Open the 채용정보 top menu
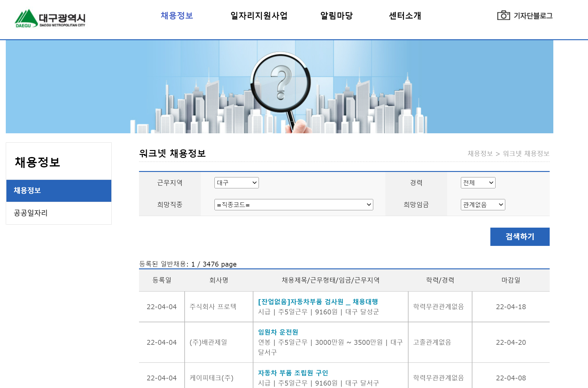Screen dimensions: 588x388 [x=177, y=16]
